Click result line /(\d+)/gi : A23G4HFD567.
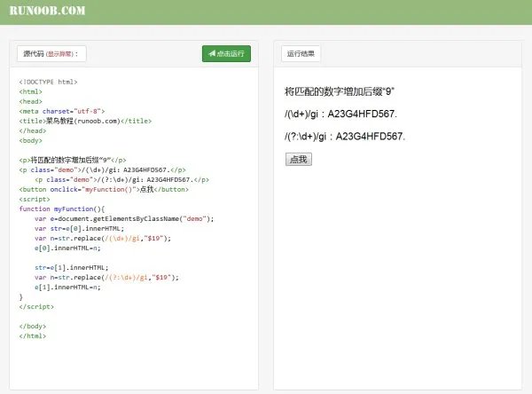The width and height of the screenshot is (532, 394). tap(340, 114)
